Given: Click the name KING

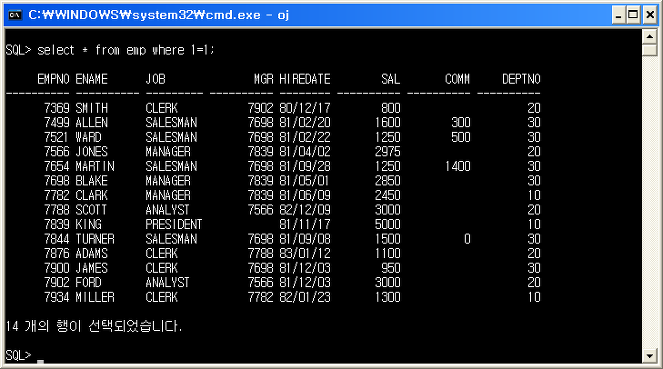Looking at the screenshot, I should click(x=88, y=224).
